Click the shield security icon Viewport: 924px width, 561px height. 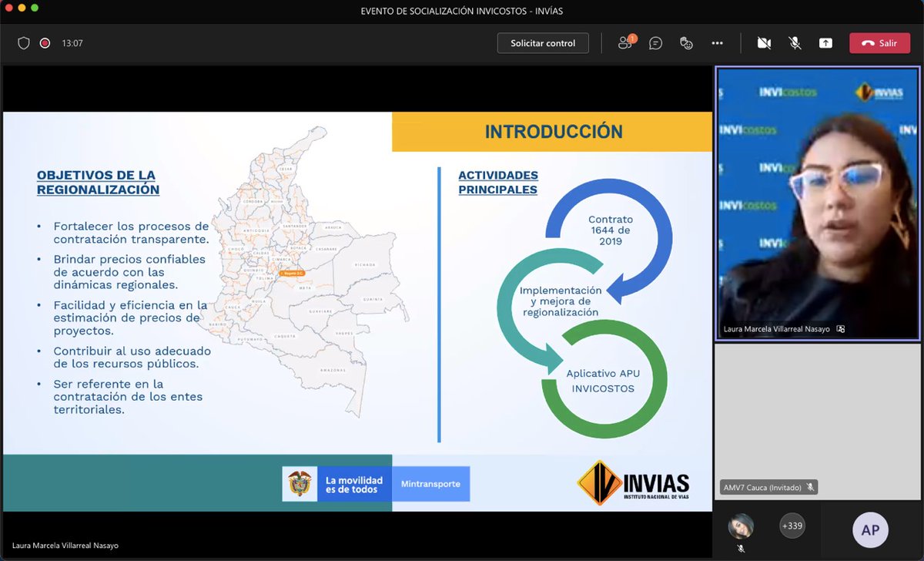(24, 43)
